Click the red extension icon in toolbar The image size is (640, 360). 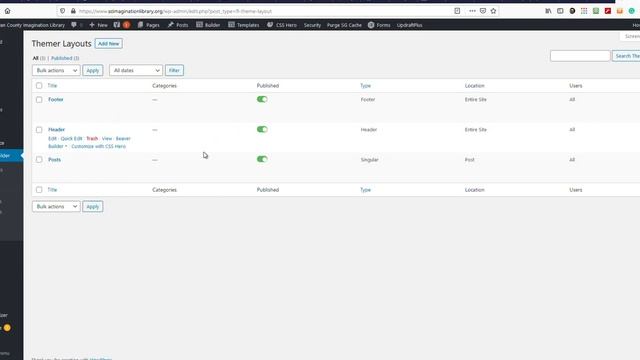(608, 11)
